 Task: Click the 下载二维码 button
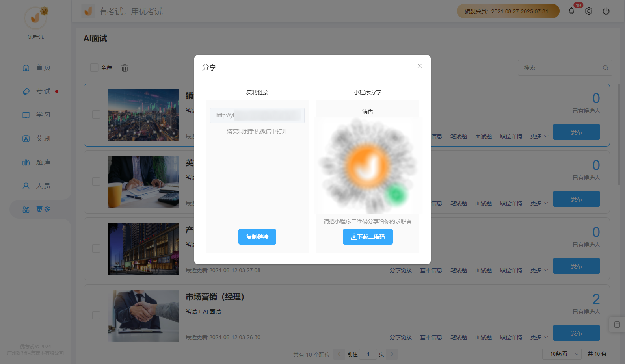(x=368, y=237)
